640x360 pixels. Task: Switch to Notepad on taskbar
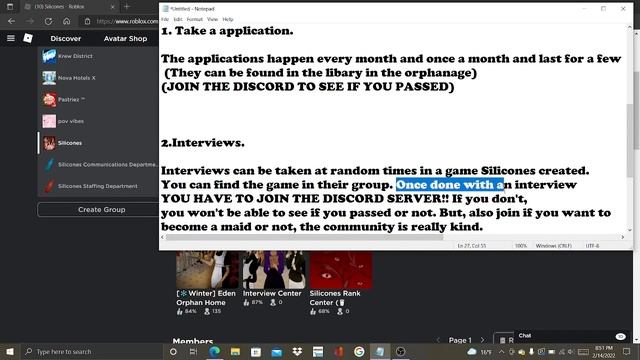point(380,351)
